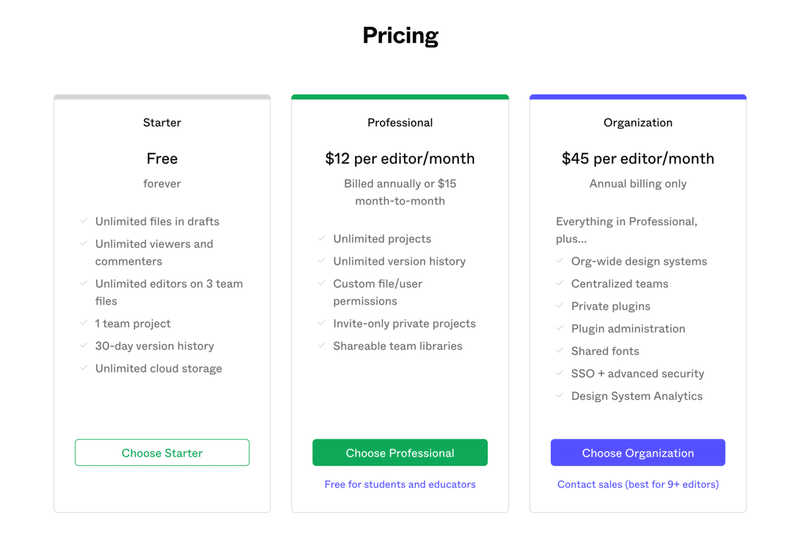Screen dimensions: 800x543
Task: Click the Choose Organization button
Action: [x=638, y=453]
